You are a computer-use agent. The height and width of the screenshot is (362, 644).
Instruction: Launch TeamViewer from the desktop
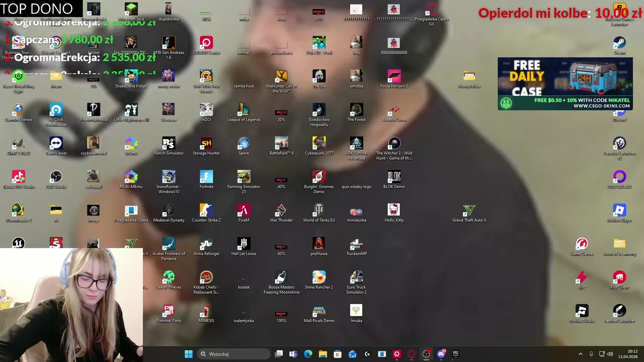pyautogui.click(x=56, y=146)
